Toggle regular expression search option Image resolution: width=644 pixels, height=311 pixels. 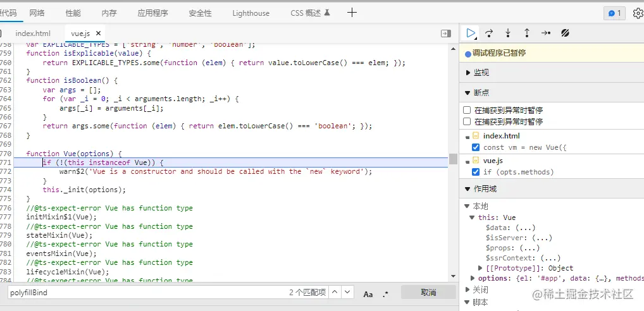(385, 294)
